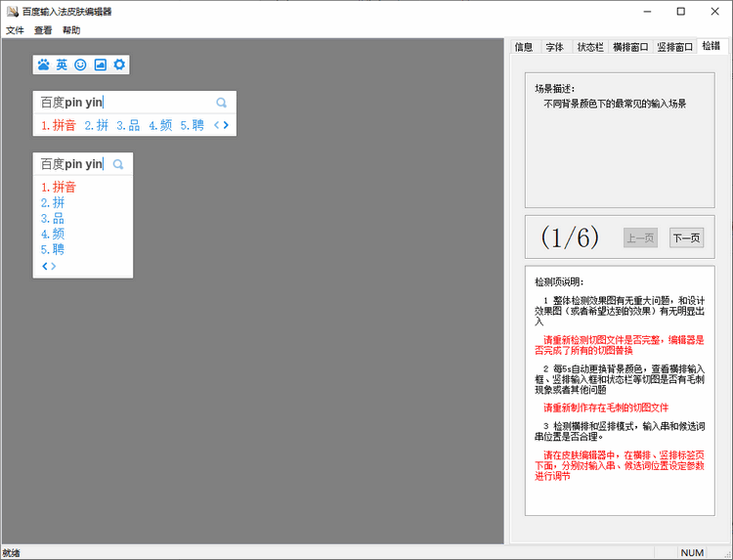Close the 百度输入法皮肤编辑器 window
The width and height of the screenshot is (733, 560).
pyautogui.click(x=714, y=11)
